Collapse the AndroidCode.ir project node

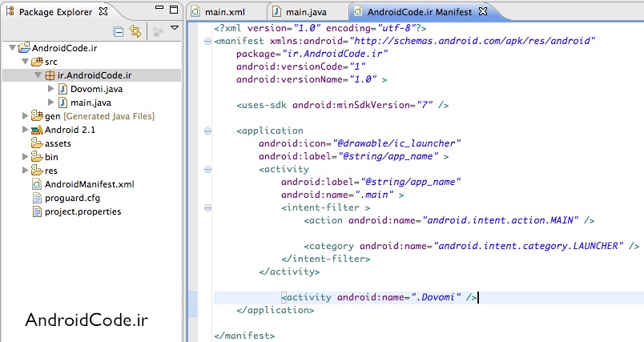pyautogui.click(x=11, y=47)
